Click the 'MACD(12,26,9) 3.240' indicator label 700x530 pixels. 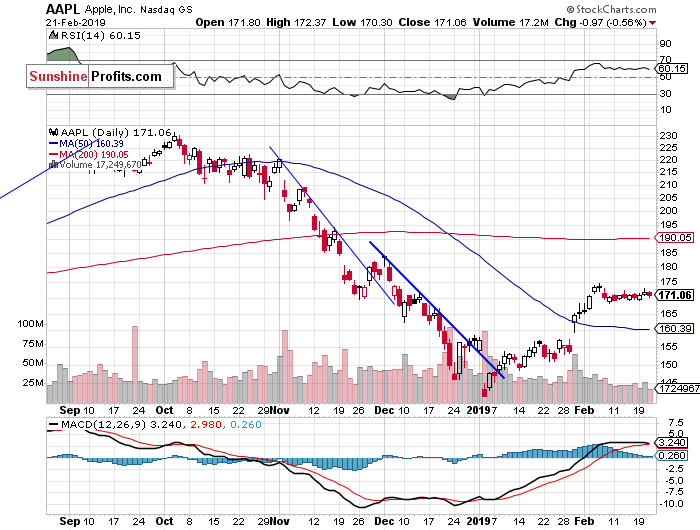[x=121, y=425]
